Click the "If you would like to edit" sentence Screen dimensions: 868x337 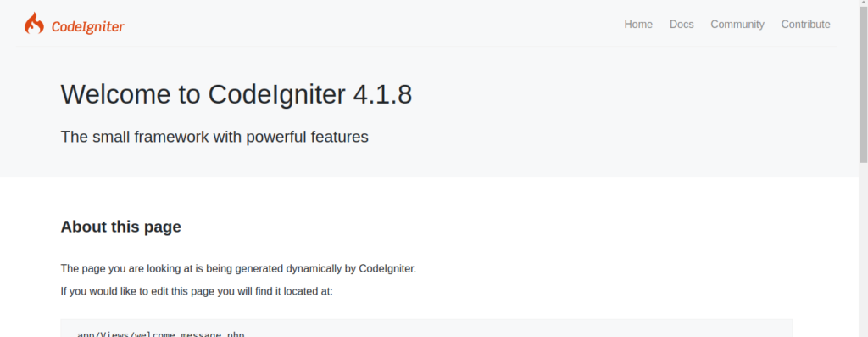pyautogui.click(x=197, y=291)
